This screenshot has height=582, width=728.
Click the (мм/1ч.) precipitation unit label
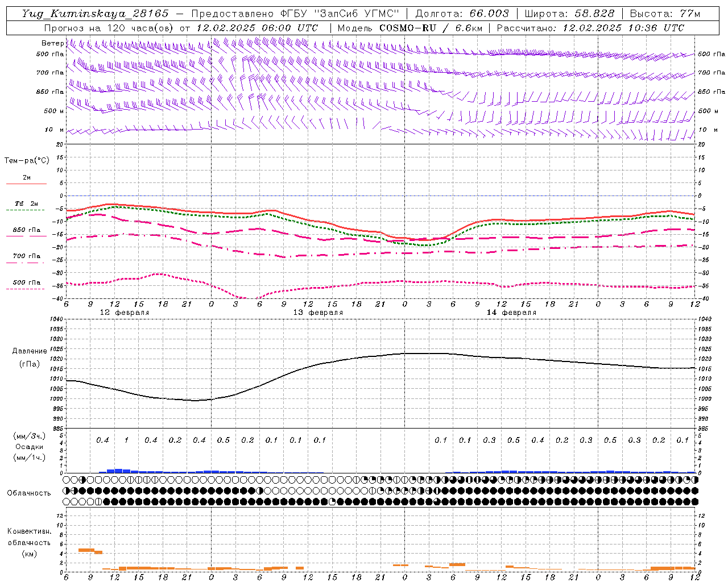click(30, 458)
